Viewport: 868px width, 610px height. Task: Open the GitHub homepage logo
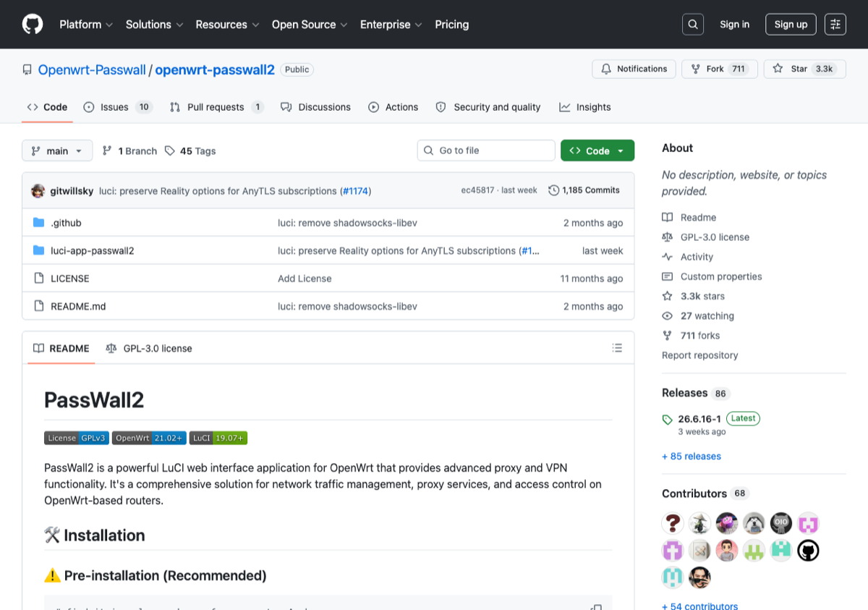point(33,25)
